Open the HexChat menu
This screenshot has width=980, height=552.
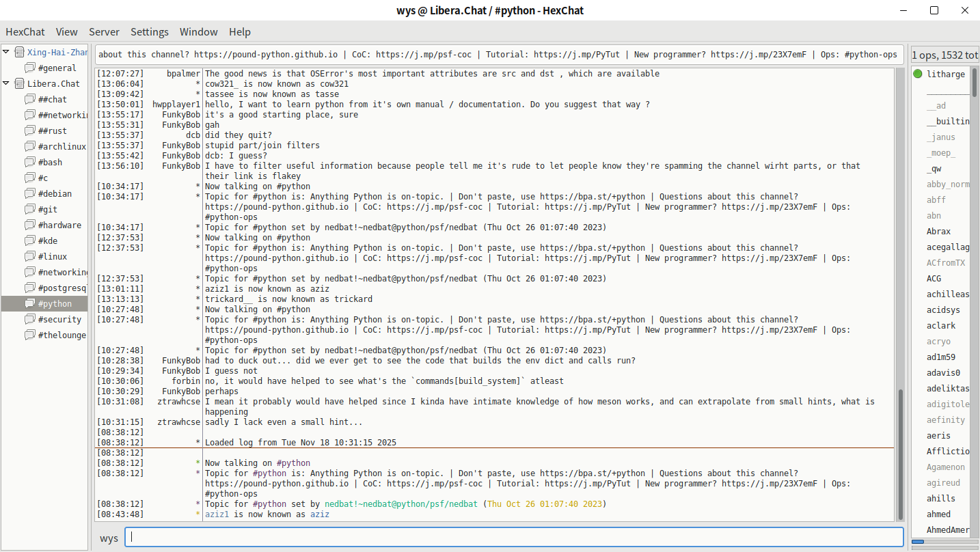(25, 31)
